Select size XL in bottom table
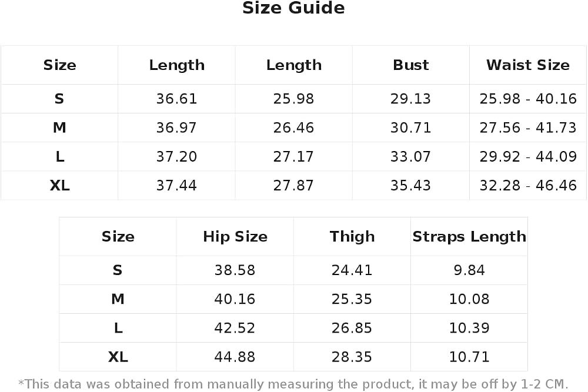This screenshot has height=392, width=588. 118,357
